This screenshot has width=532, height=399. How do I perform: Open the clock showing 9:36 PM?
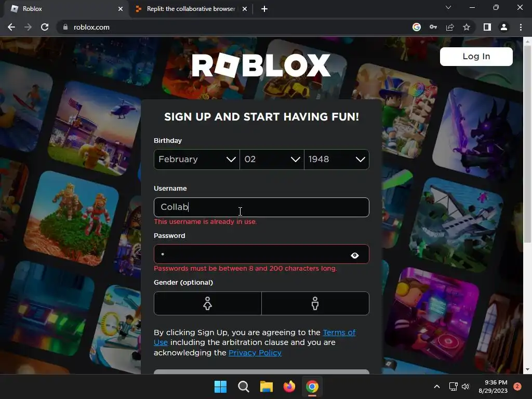[493, 387]
